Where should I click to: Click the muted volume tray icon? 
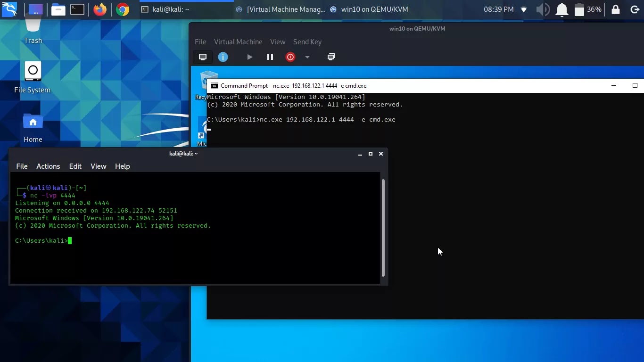click(543, 9)
